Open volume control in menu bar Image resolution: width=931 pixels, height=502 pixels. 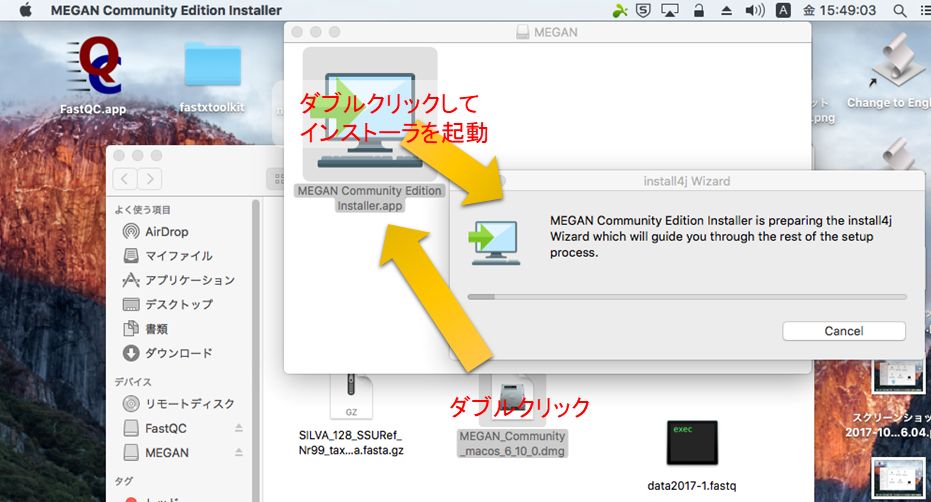click(755, 10)
